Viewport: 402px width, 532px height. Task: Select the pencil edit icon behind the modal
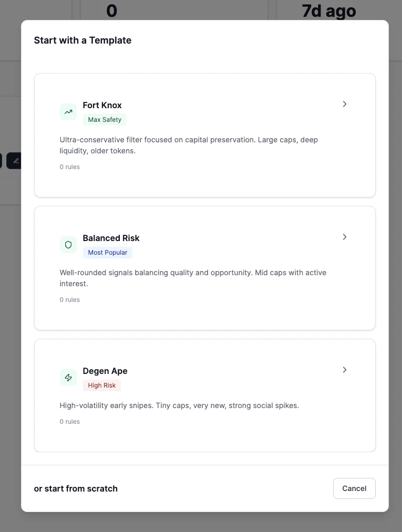point(15,160)
